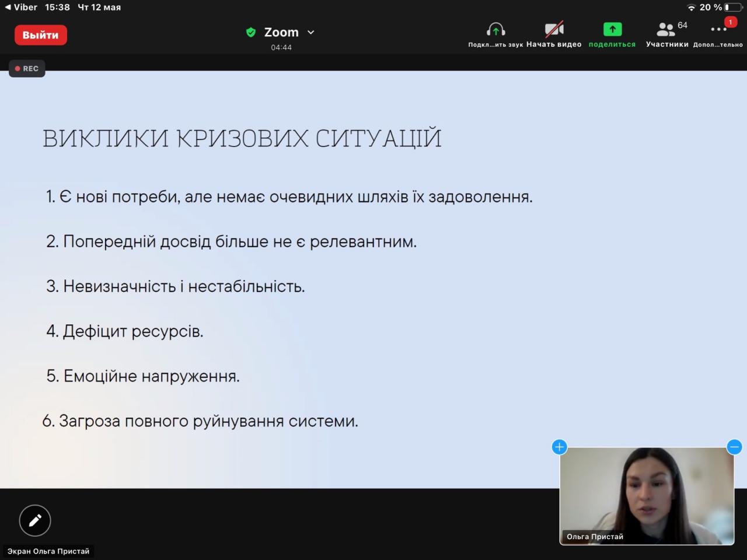Tap the REC recording indicator
The image size is (747, 560).
point(27,69)
